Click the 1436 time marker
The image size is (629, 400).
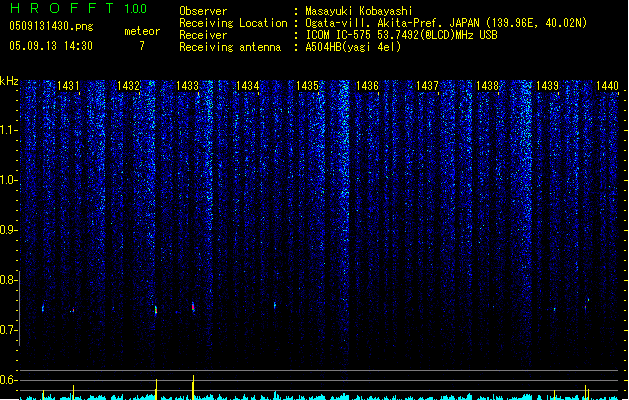(367, 85)
